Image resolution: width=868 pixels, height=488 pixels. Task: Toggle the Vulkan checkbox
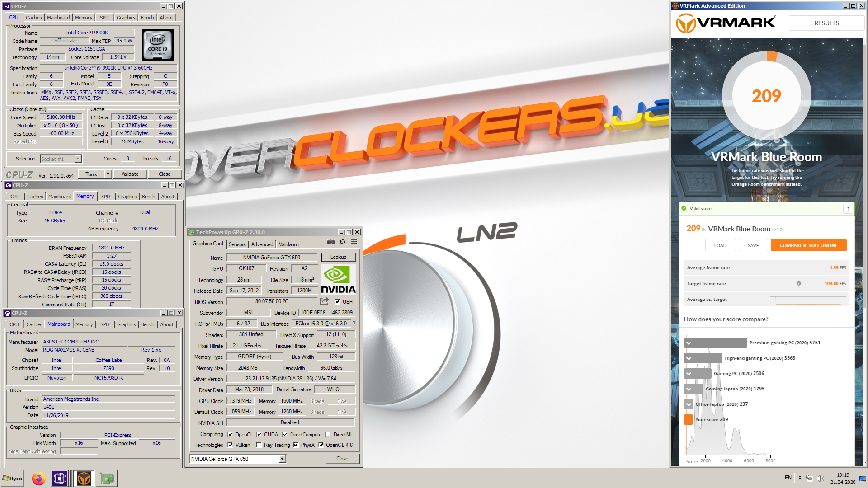pyautogui.click(x=230, y=445)
